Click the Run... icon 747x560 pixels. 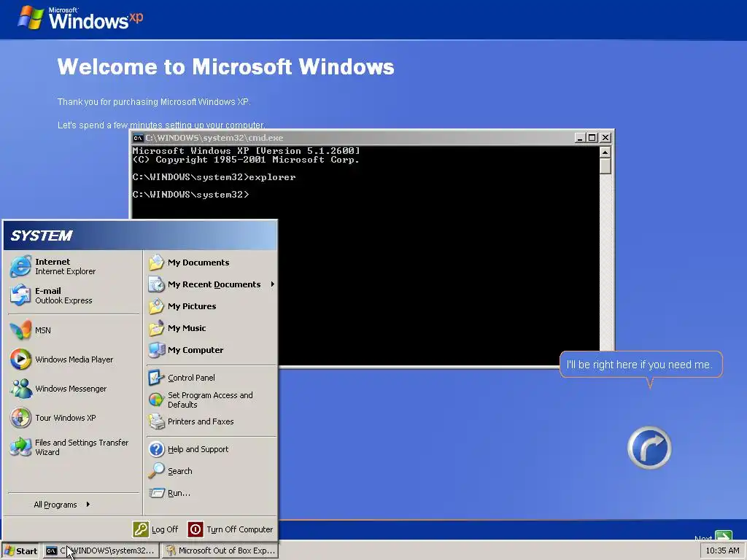pyautogui.click(x=156, y=493)
